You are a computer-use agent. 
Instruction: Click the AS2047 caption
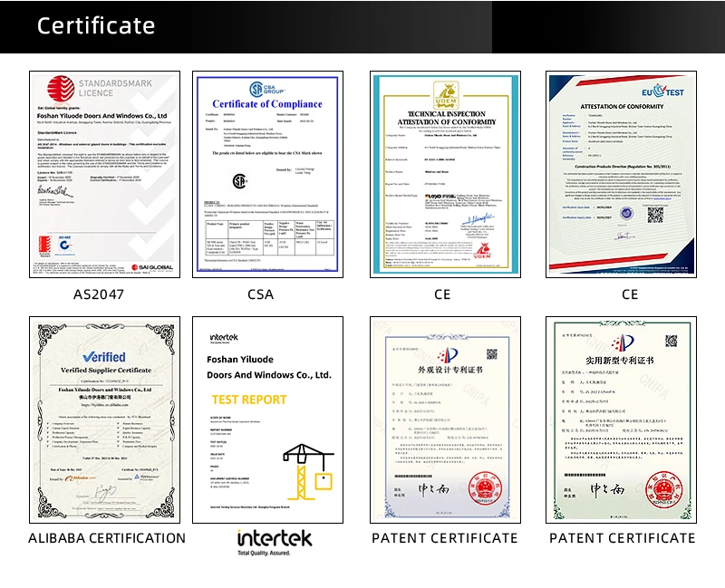pyautogui.click(x=99, y=294)
